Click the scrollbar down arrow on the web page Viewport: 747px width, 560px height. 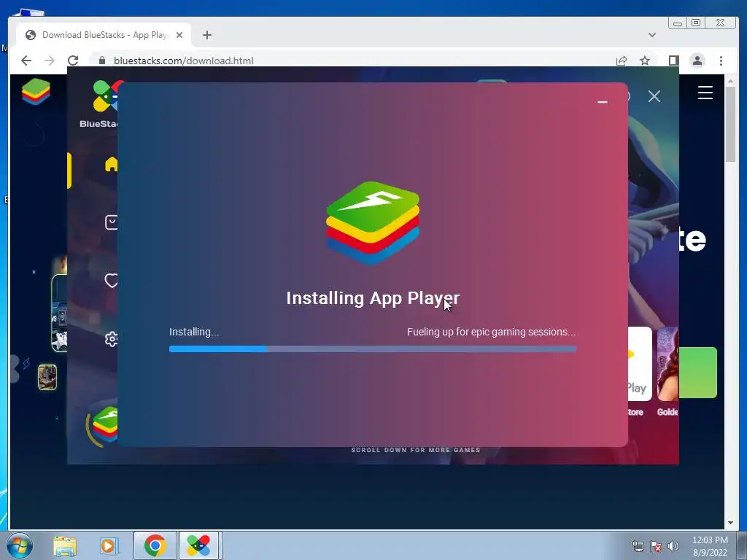730,523
